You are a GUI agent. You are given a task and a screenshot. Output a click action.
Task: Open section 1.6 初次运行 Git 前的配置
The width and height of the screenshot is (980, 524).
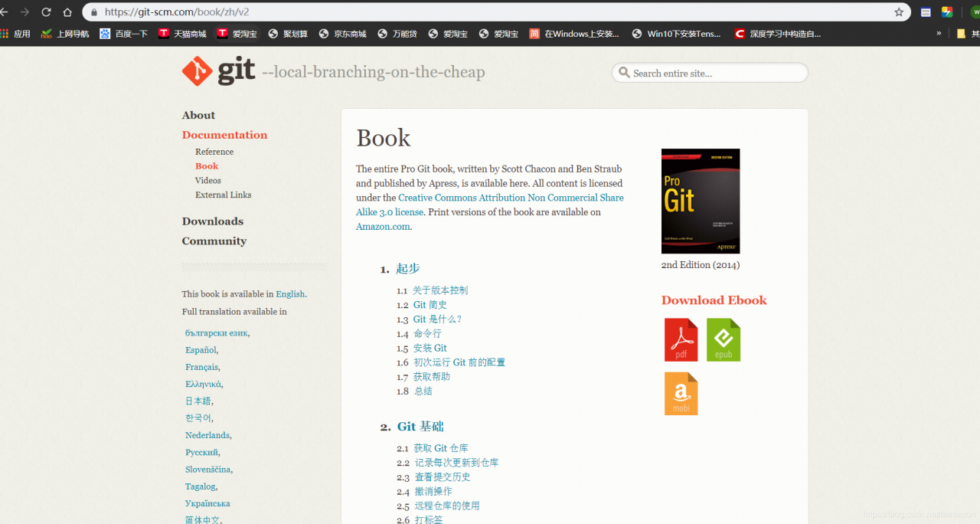point(459,362)
